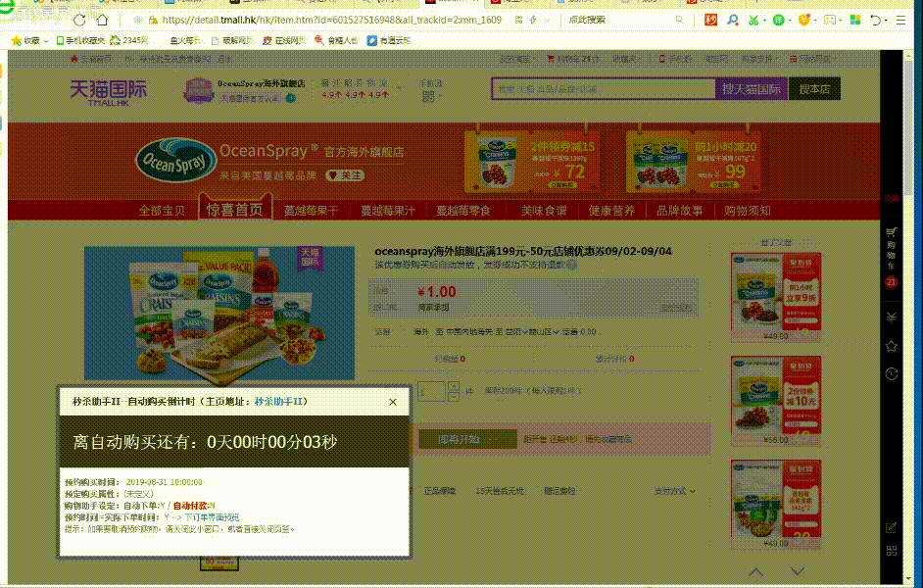Open the 收藏 favorites star

[x=17, y=40]
